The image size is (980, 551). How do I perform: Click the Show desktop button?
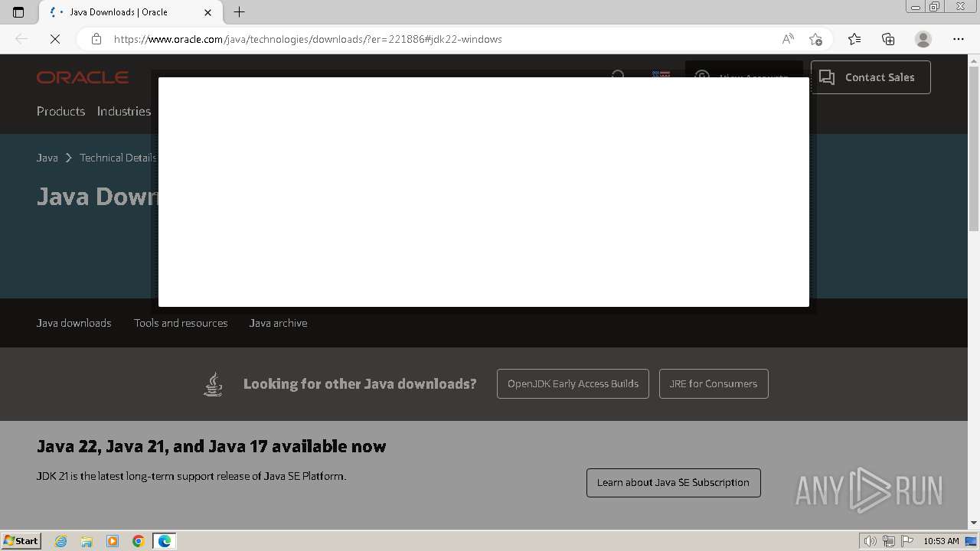point(972,541)
